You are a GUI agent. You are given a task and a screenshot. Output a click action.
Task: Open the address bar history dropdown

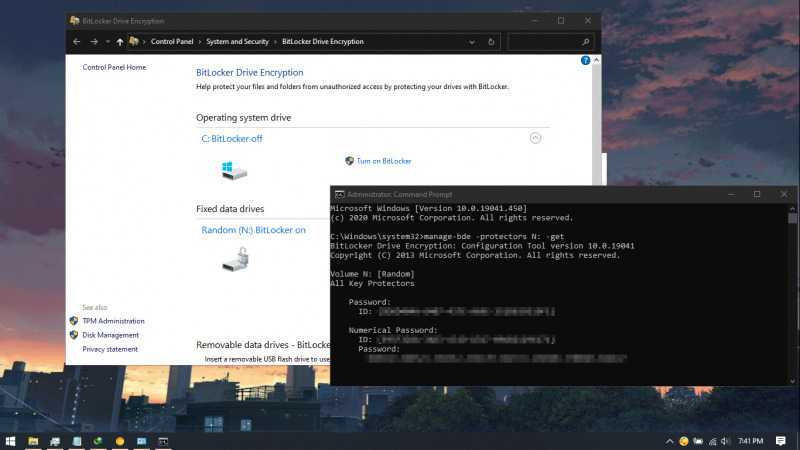coord(472,42)
